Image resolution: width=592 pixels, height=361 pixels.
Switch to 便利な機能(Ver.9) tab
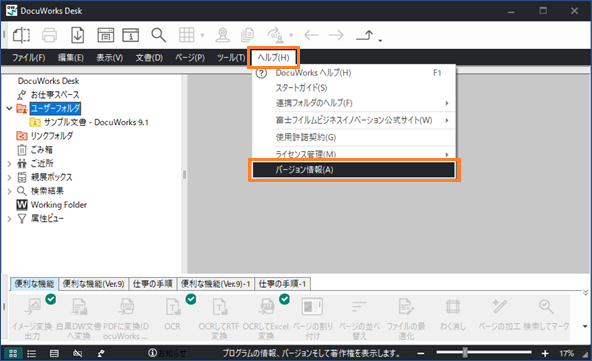(93, 284)
